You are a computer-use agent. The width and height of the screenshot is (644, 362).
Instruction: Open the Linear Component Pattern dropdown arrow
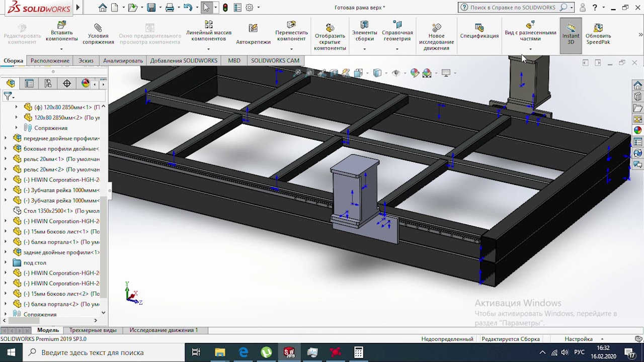pos(208,49)
